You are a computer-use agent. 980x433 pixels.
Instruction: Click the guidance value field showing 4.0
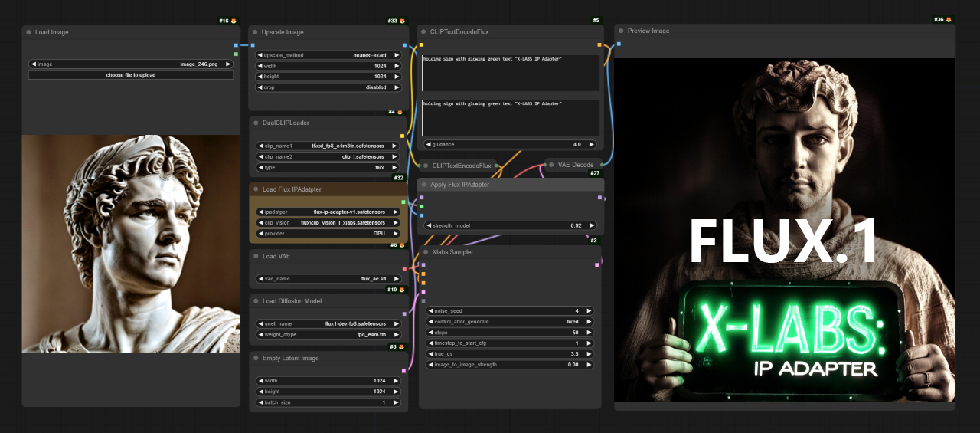pos(509,144)
